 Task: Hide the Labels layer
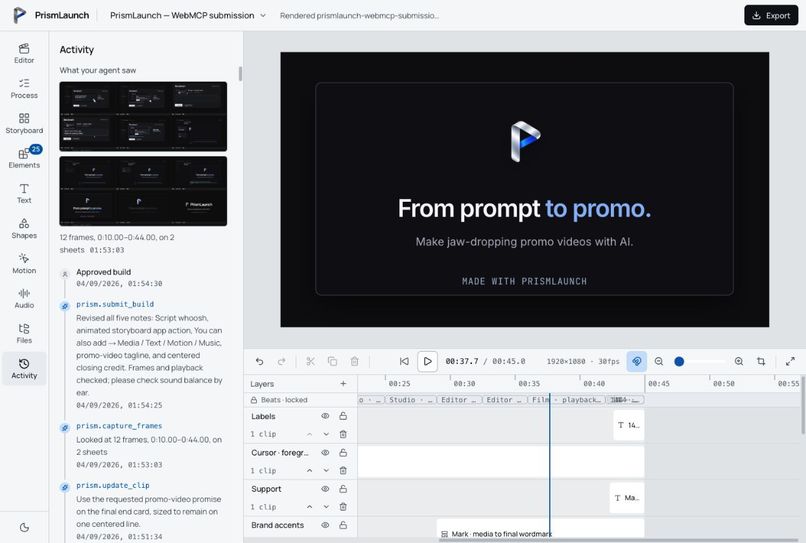click(x=325, y=416)
